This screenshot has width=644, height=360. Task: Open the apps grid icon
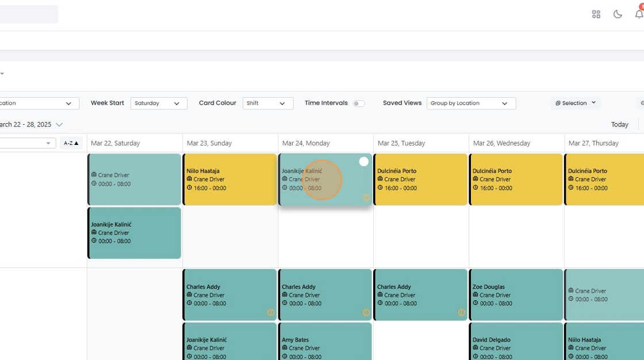click(596, 14)
